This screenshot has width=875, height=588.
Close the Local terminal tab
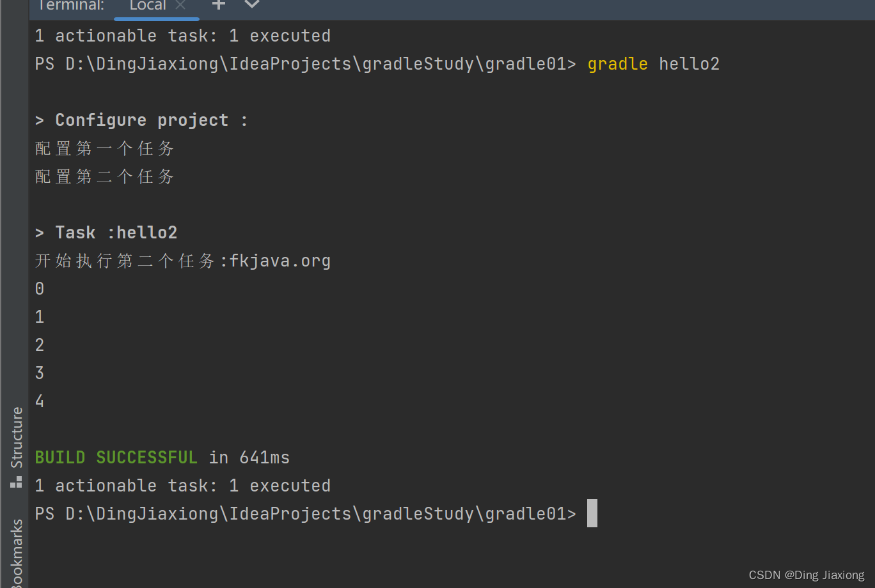(x=180, y=6)
